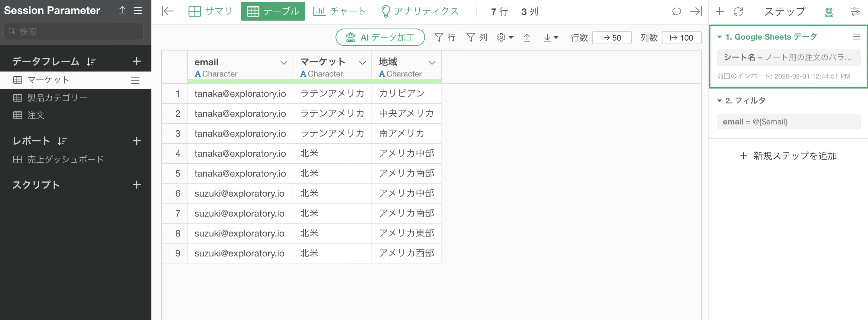Open step settings sliders icon
Image resolution: width=868 pixels, height=320 pixels.
click(855, 12)
